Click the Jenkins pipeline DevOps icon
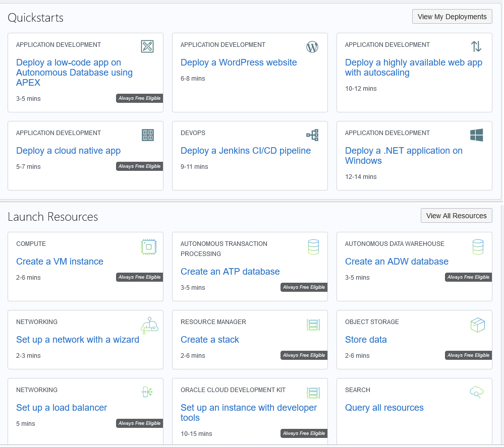This screenshot has height=447, width=504. (312, 135)
